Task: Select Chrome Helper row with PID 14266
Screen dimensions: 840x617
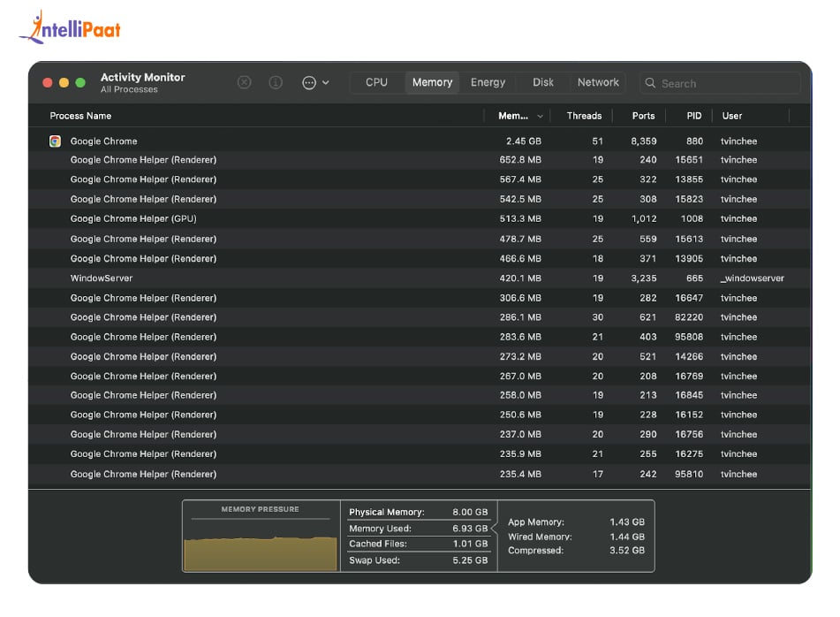Action: [x=420, y=356]
